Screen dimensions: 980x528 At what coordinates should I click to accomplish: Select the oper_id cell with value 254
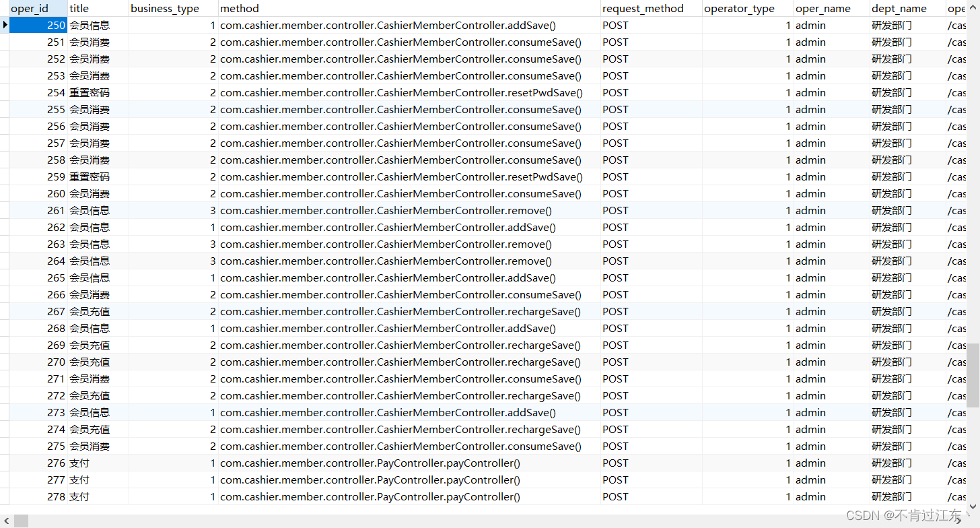(x=38, y=93)
